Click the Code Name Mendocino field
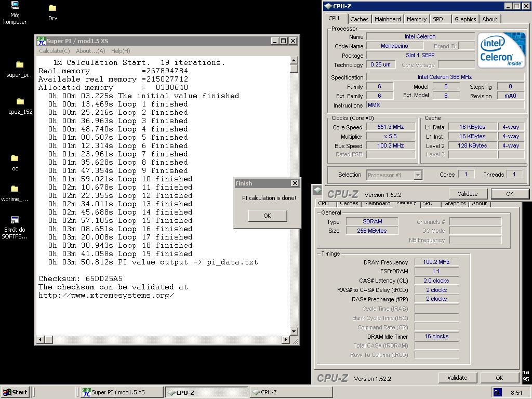This screenshot has width=532, height=399. click(x=394, y=46)
